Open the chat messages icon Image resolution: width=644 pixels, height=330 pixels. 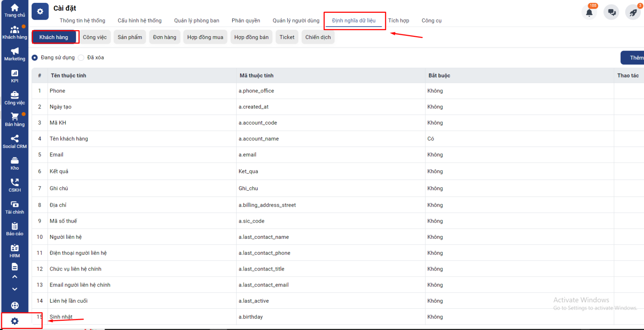coord(611,12)
